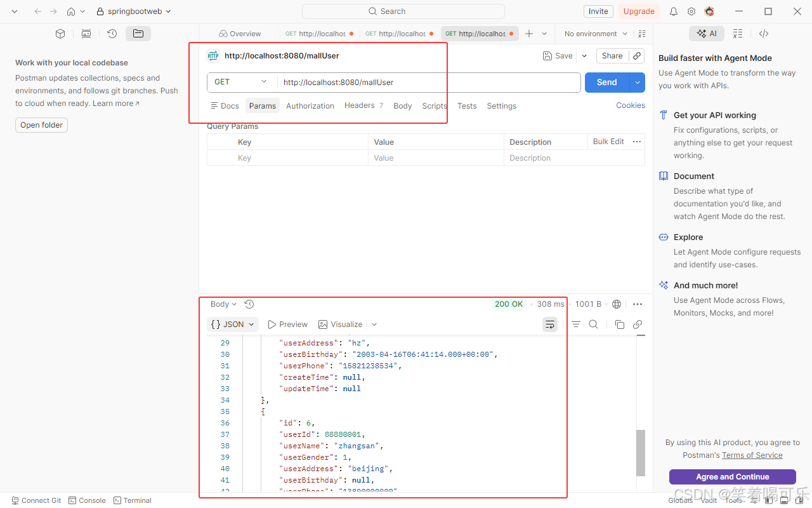This screenshot has width=812, height=508.
Task: Switch to the Overview tab
Action: coord(240,34)
